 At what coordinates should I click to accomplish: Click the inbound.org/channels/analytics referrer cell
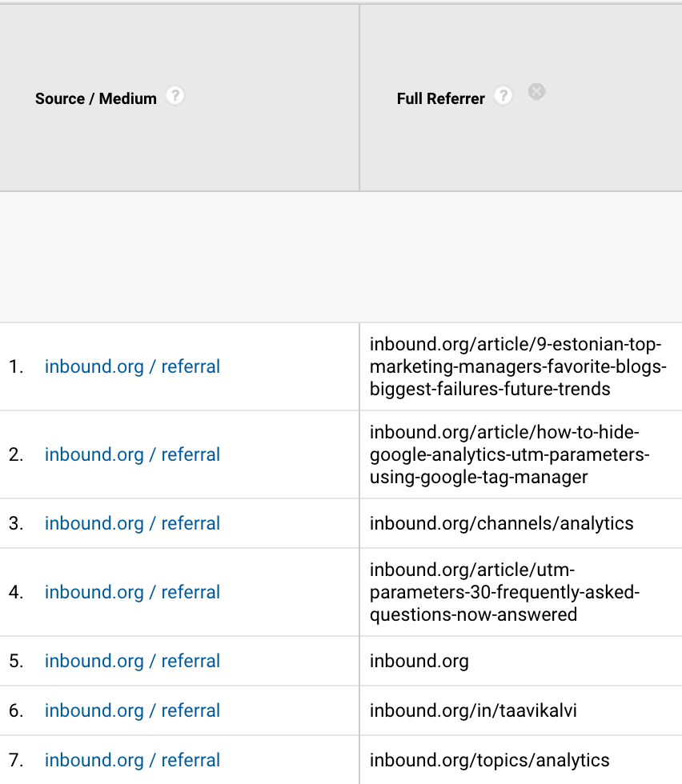tap(501, 524)
